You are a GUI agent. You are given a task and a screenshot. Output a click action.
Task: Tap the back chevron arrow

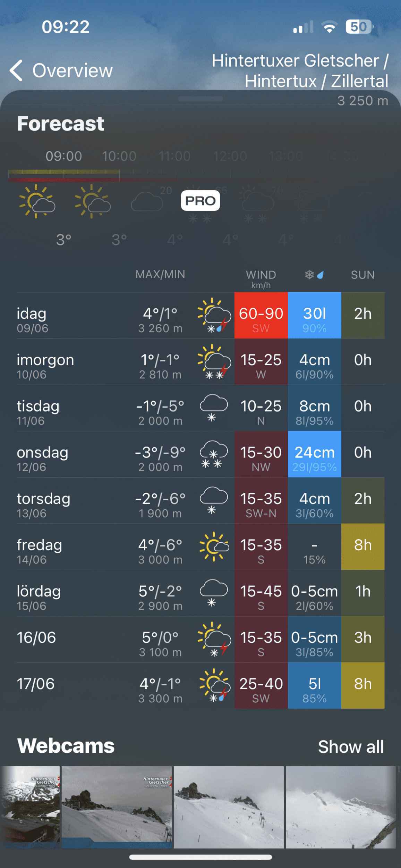point(17,70)
